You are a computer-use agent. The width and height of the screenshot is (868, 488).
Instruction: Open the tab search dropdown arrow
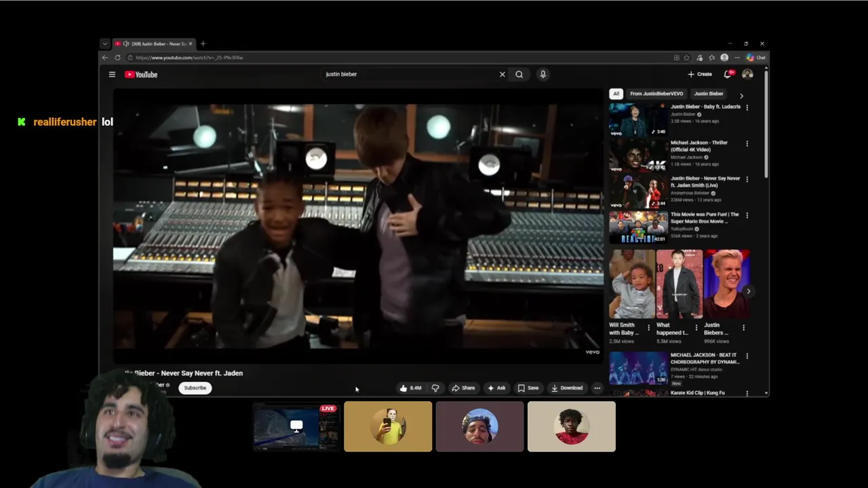pyautogui.click(x=104, y=43)
